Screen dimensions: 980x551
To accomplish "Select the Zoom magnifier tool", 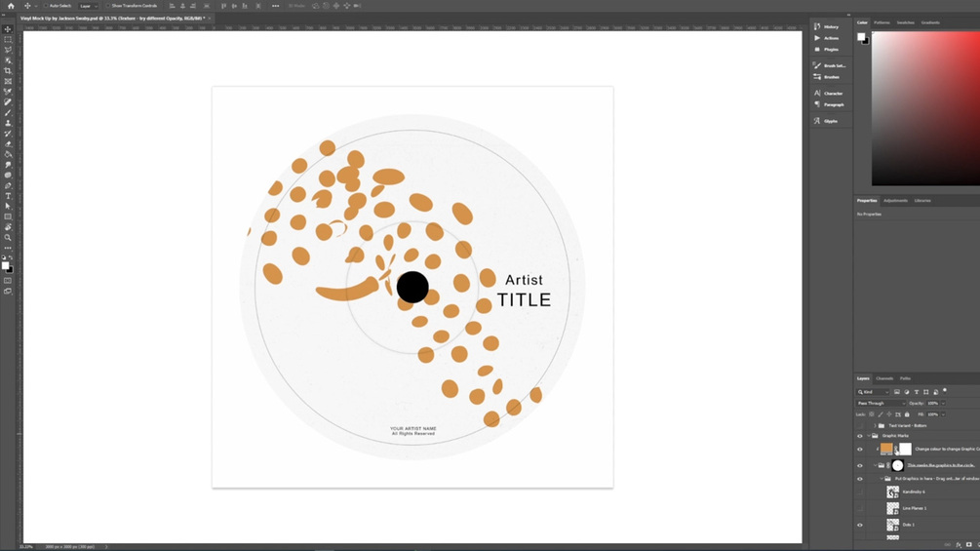I will click(x=8, y=237).
